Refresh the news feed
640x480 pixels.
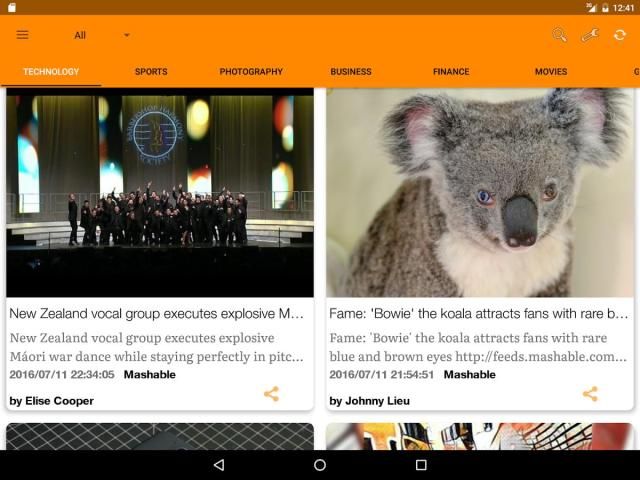(x=620, y=35)
